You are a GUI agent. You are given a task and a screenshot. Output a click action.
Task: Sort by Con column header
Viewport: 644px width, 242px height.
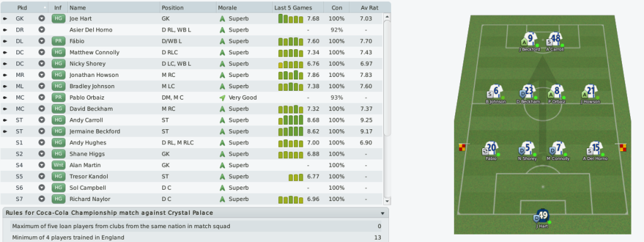pos(336,8)
